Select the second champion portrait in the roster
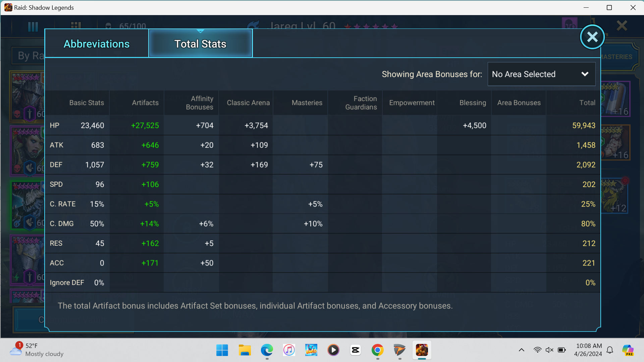The height and width of the screenshot is (362, 644). (28, 151)
